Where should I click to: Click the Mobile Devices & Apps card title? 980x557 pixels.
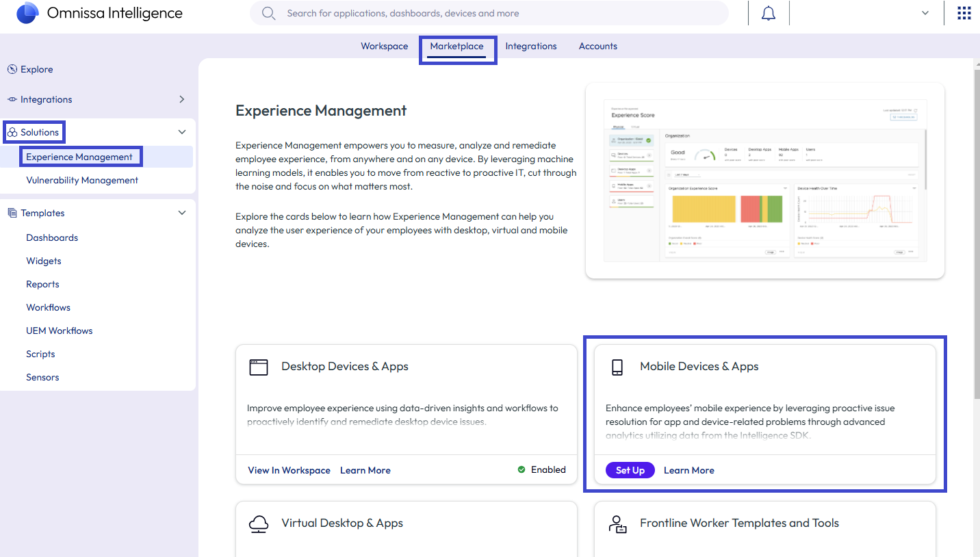[x=699, y=366]
